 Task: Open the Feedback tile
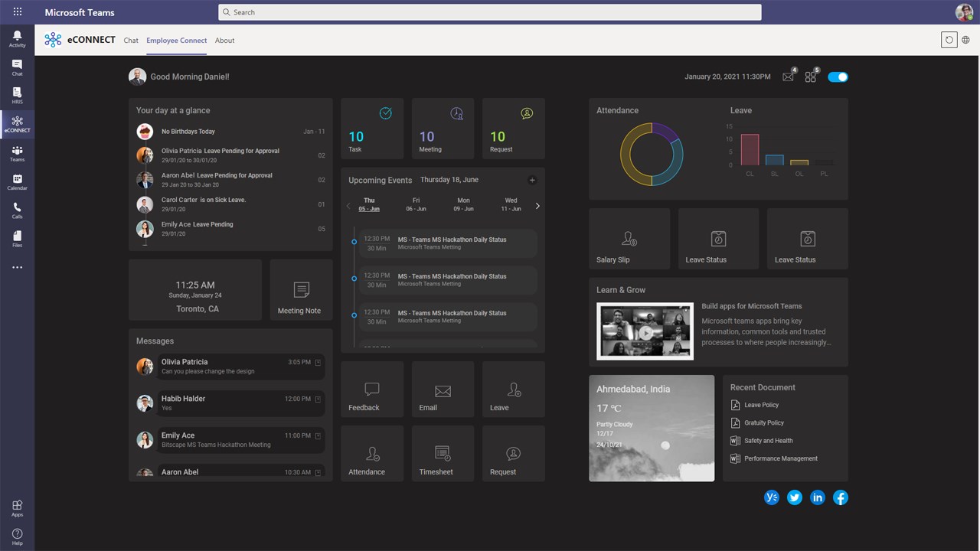click(x=372, y=389)
